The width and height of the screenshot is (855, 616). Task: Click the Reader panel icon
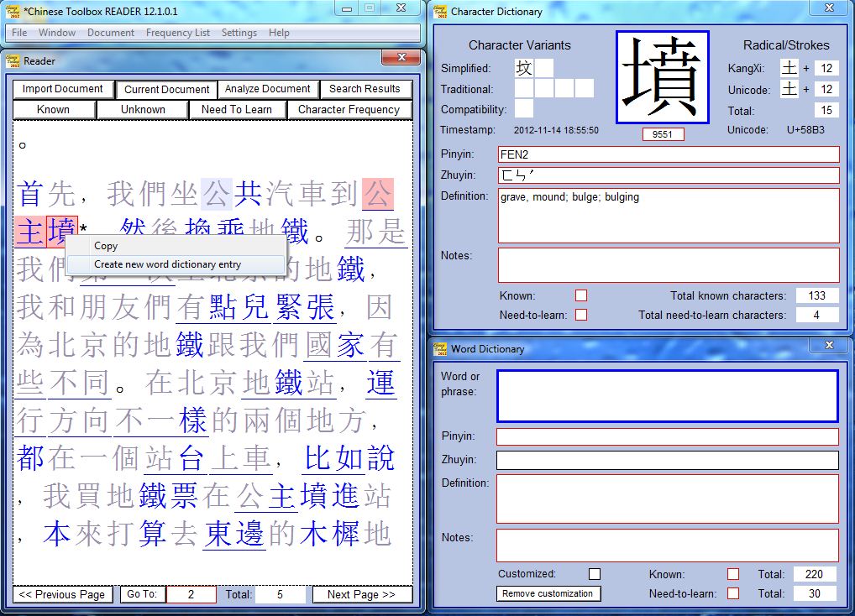click(13, 60)
